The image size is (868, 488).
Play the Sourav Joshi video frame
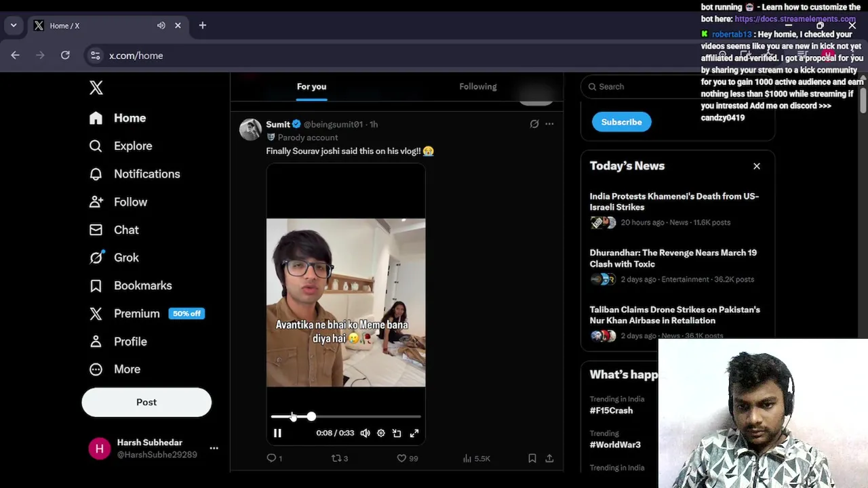coord(346,302)
